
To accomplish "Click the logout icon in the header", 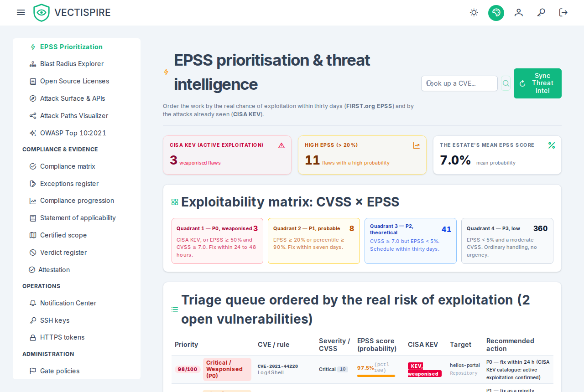I will (563, 13).
